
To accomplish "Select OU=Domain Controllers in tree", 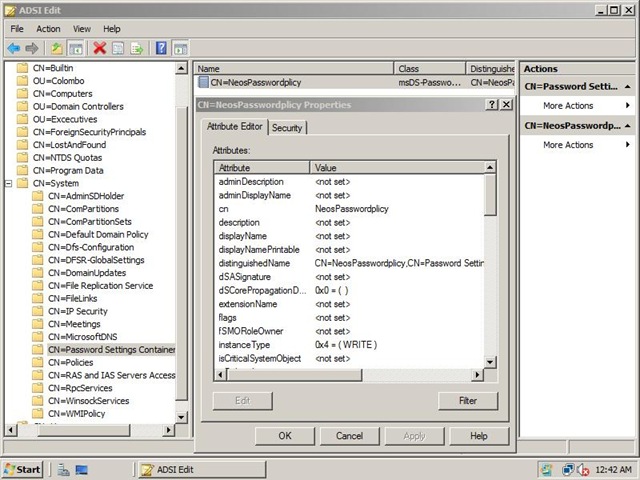I will (78, 107).
